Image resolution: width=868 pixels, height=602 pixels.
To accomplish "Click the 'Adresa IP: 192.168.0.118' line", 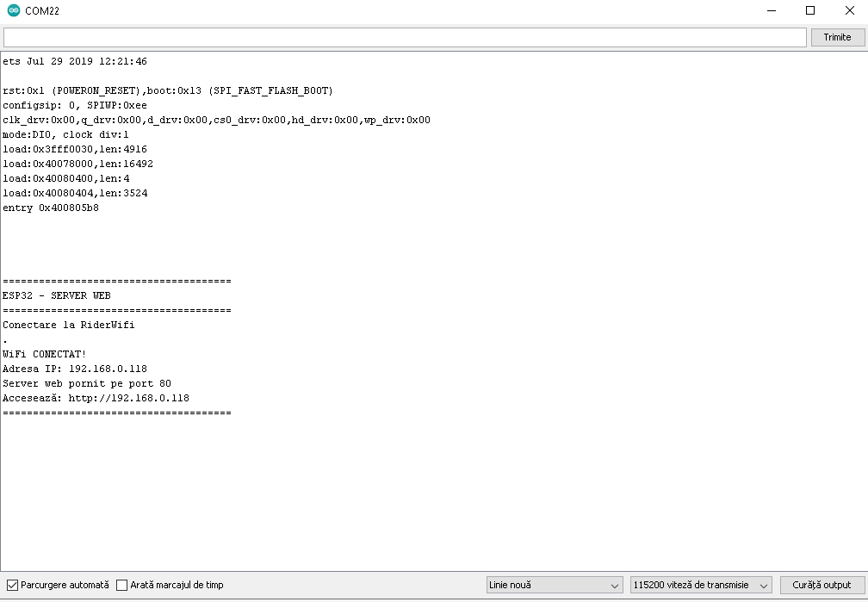I will pos(75,369).
